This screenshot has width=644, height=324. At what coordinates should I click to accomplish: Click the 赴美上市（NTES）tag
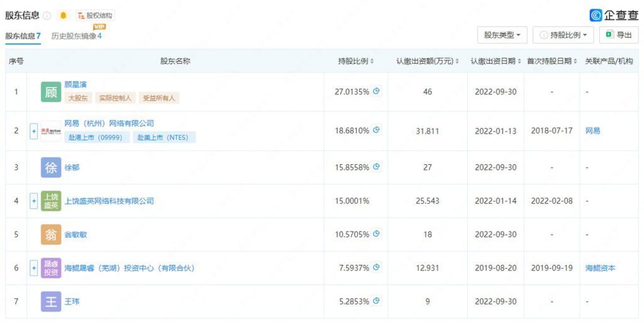click(164, 137)
